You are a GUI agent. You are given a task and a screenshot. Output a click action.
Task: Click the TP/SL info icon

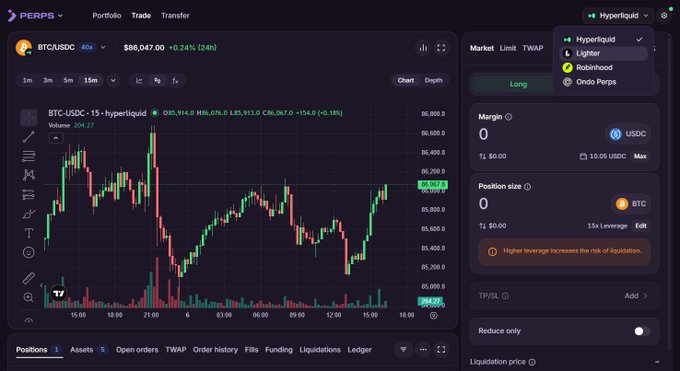(505, 296)
